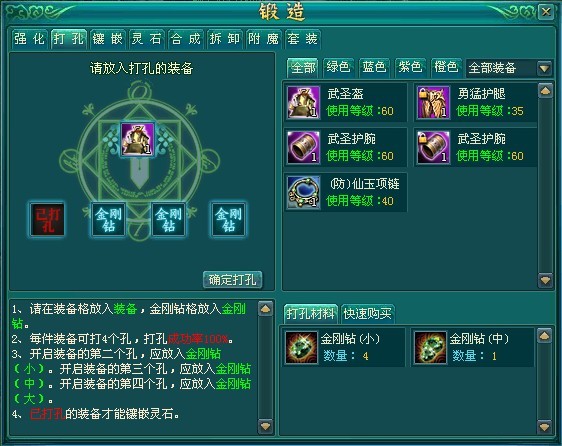The height and width of the screenshot is (446, 562).
Task: Filter equipment by 紫色 quality tab
Action: 410,67
